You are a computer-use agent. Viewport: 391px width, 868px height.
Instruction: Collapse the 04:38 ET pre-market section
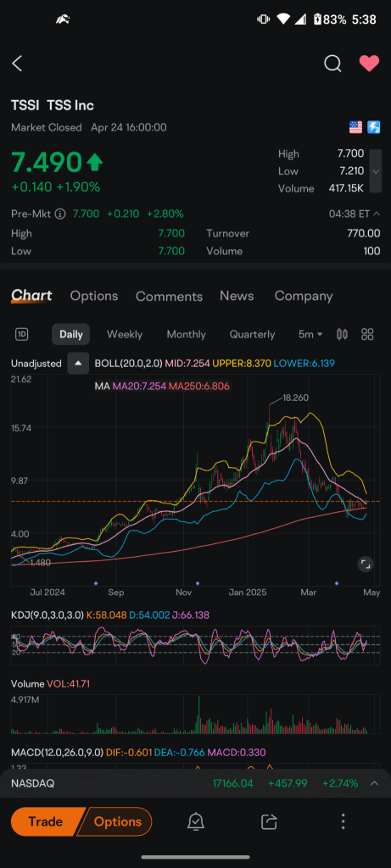pos(354,214)
